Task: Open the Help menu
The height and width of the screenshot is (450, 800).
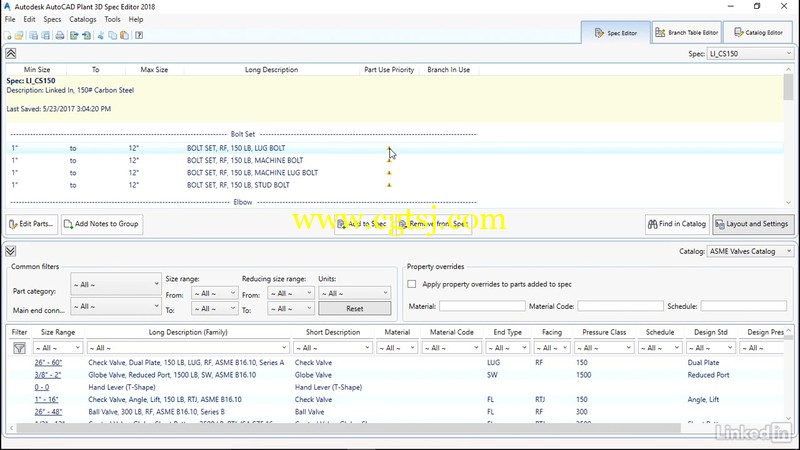Action: point(136,19)
